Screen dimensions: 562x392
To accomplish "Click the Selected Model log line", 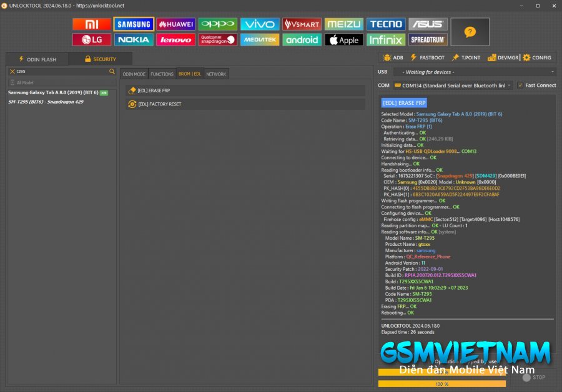I will [441, 114].
